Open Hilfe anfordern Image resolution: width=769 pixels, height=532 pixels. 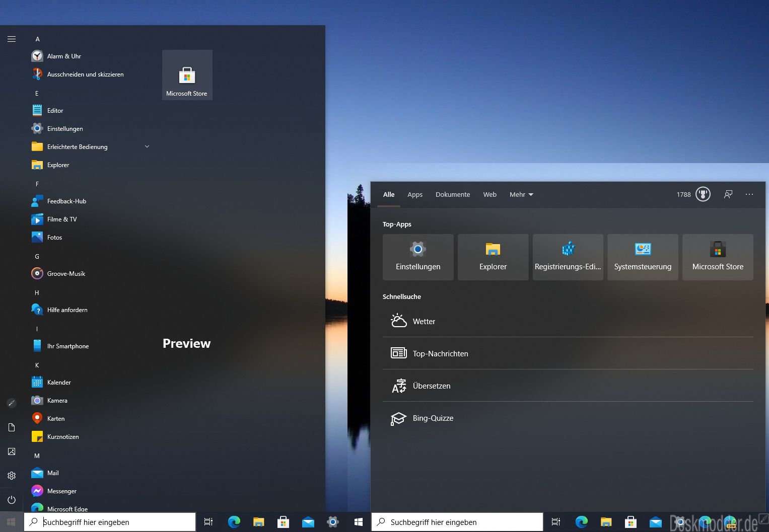point(91,310)
